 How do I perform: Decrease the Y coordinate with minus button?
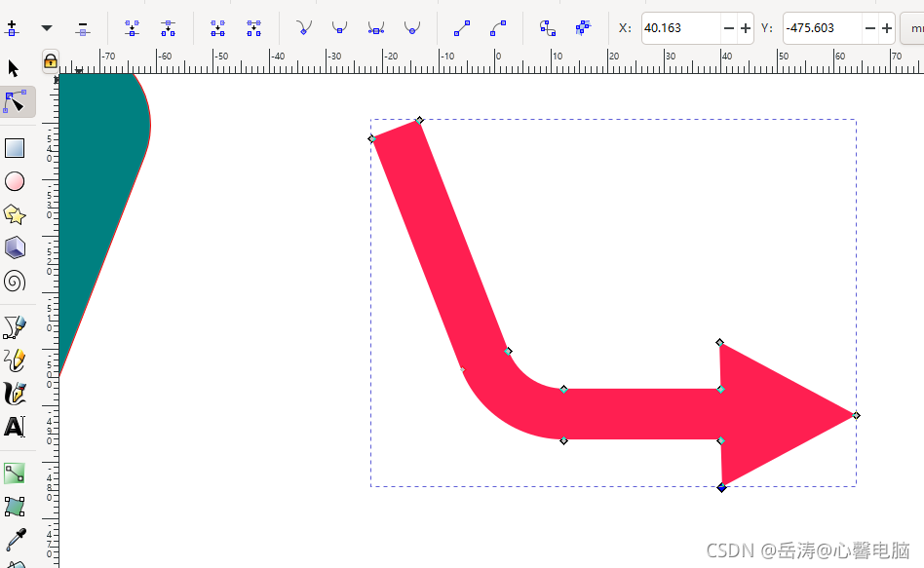870,27
